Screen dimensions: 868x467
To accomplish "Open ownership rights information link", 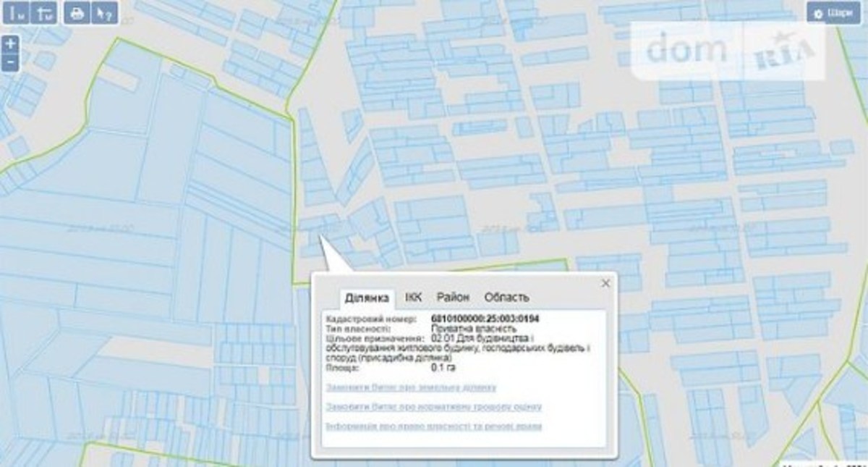I will point(433,426).
